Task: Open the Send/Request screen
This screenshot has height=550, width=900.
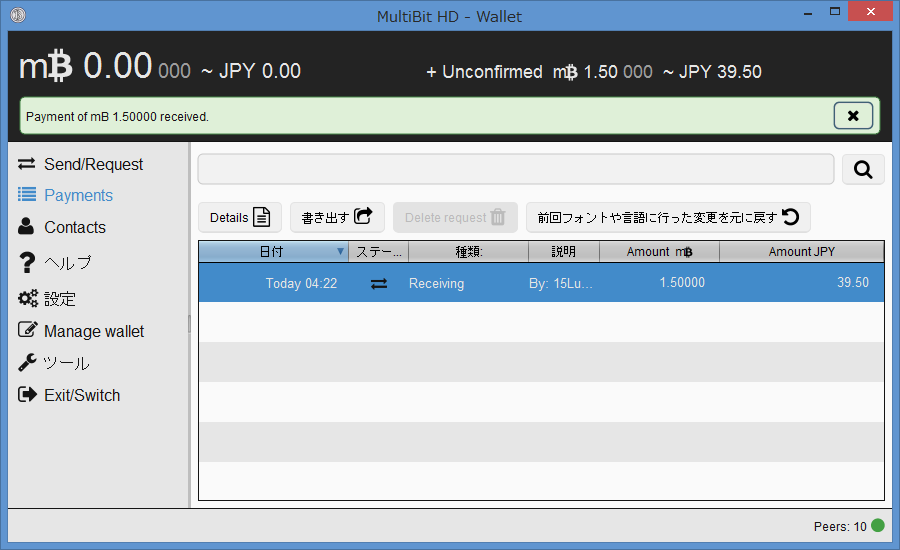Action: (x=80, y=164)
